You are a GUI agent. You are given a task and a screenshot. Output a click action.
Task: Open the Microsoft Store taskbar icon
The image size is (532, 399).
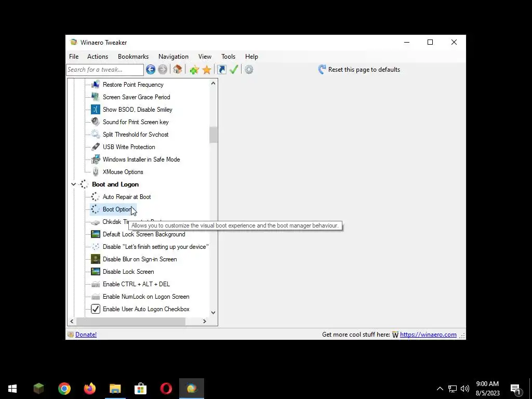[x=140, y=389]
